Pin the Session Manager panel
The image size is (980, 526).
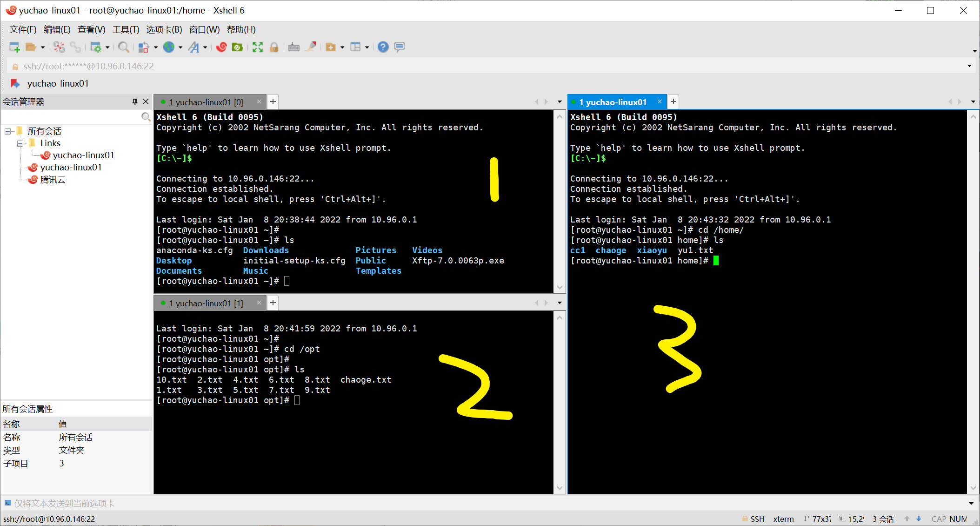(135, 101)
